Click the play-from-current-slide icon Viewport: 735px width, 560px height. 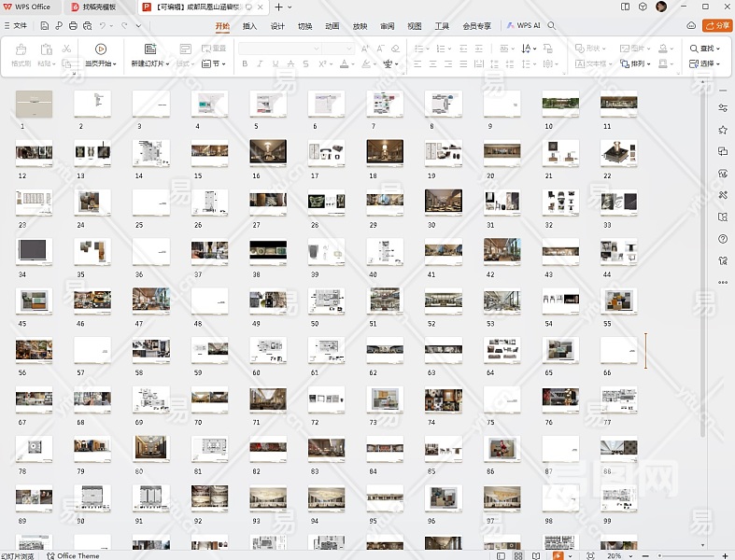point(101,49)
